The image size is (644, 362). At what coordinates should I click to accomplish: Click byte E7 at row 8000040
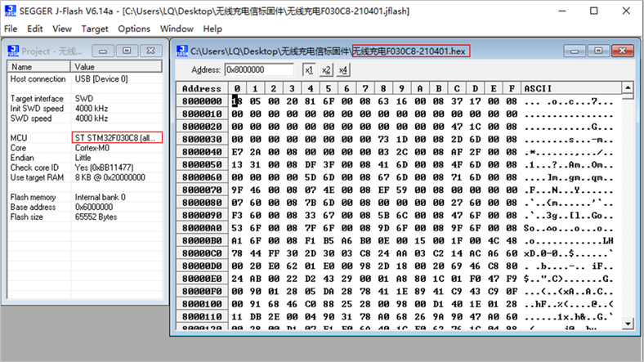(237, 152)
